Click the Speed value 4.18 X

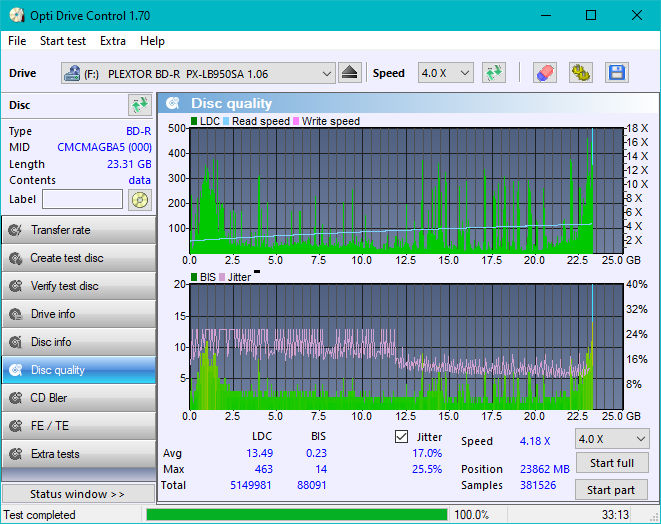tap(535, 441)
